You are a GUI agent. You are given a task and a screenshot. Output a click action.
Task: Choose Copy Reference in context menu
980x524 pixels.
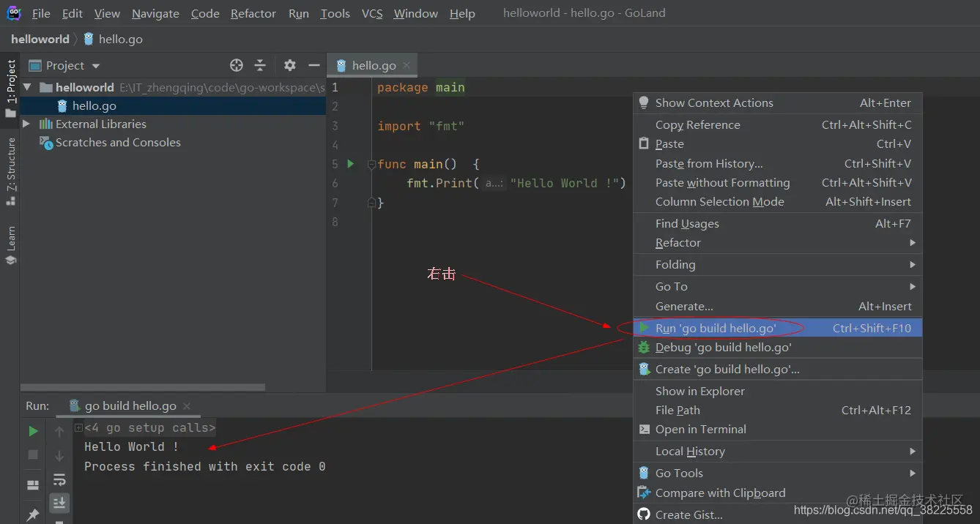(x=777, y=124)
